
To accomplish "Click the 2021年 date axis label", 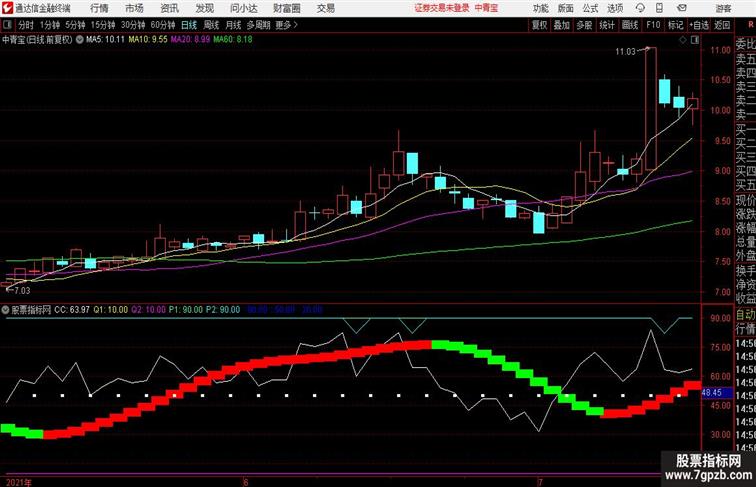I will tap(19, 482).
